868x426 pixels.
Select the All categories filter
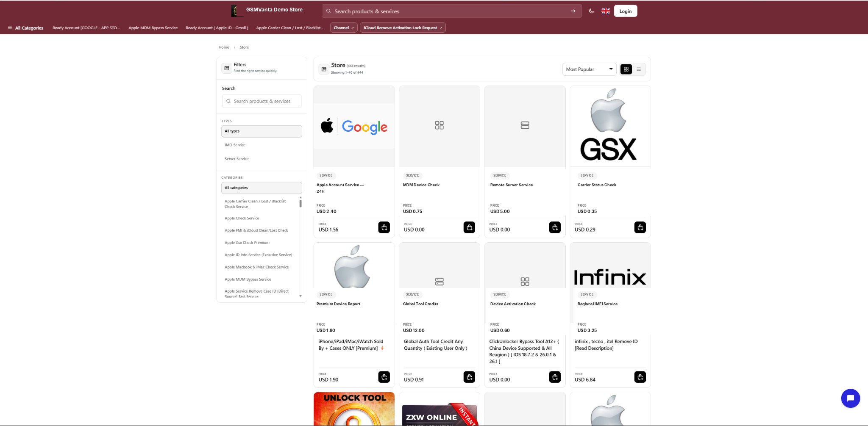coord(262,188)
